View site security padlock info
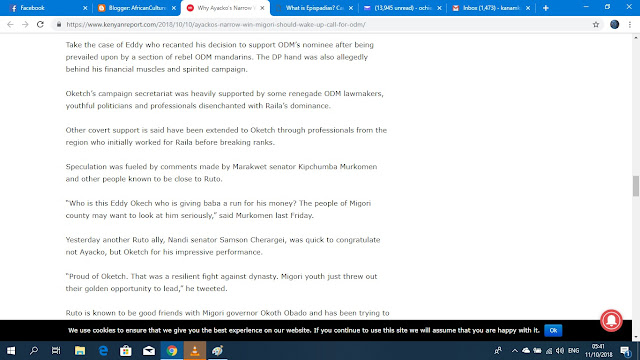The height and width of the screenshot is (360, 640). pos(59,24)
